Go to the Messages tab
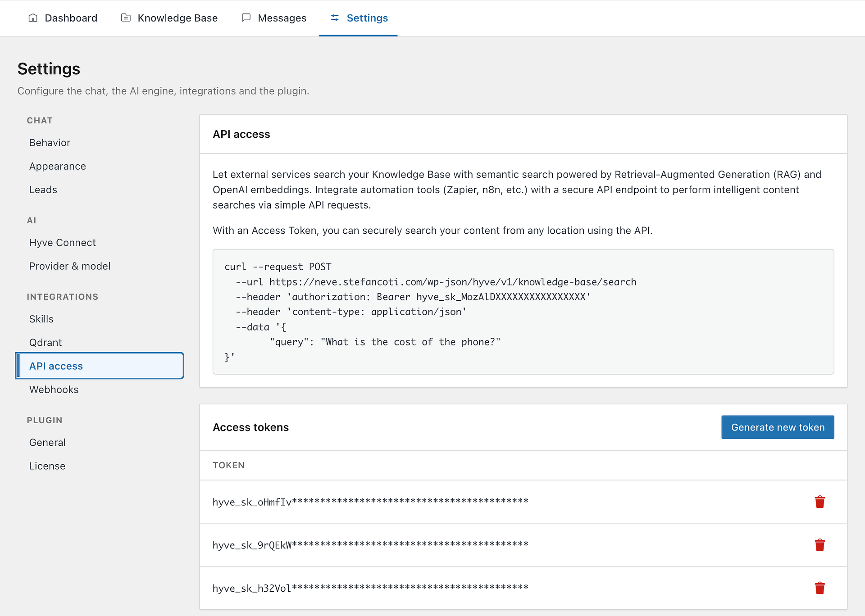Screen dimensions: 865x616 274,18
